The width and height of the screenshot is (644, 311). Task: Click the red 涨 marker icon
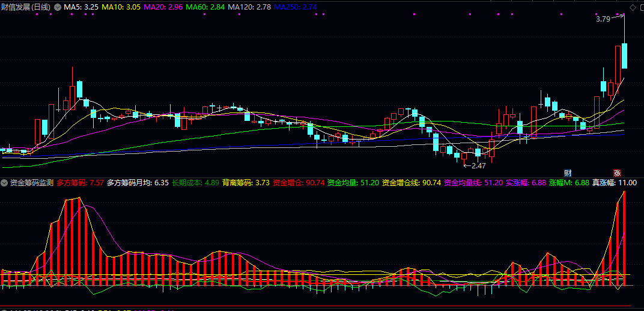[617, 172]
